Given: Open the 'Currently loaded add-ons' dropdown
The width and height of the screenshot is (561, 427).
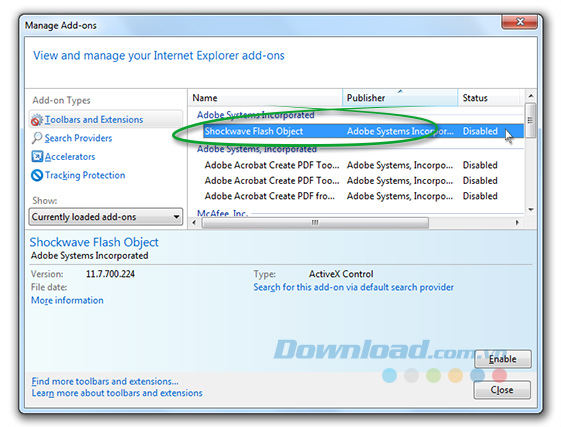Looking at the screenshot, I should pyautogui.click(x=106, y=217).
